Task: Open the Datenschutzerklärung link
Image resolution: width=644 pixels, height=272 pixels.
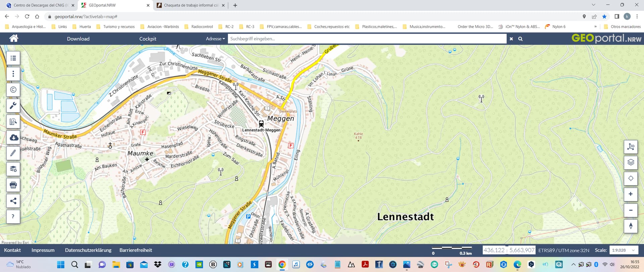Action: pyautogui.click(x=88, y=250)
